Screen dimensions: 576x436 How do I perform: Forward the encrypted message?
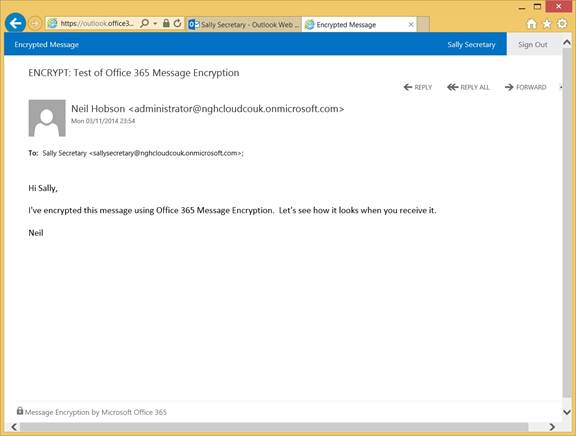pos(526,87)
